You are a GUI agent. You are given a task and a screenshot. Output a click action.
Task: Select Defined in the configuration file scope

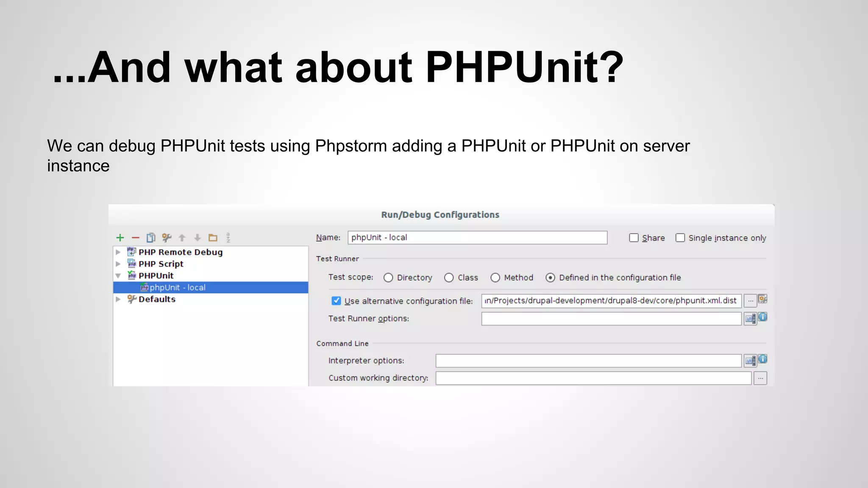coord(550,278)
